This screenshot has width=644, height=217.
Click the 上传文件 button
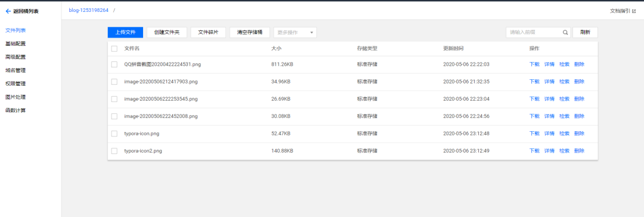pyautogui.click(x=125, y=32)
